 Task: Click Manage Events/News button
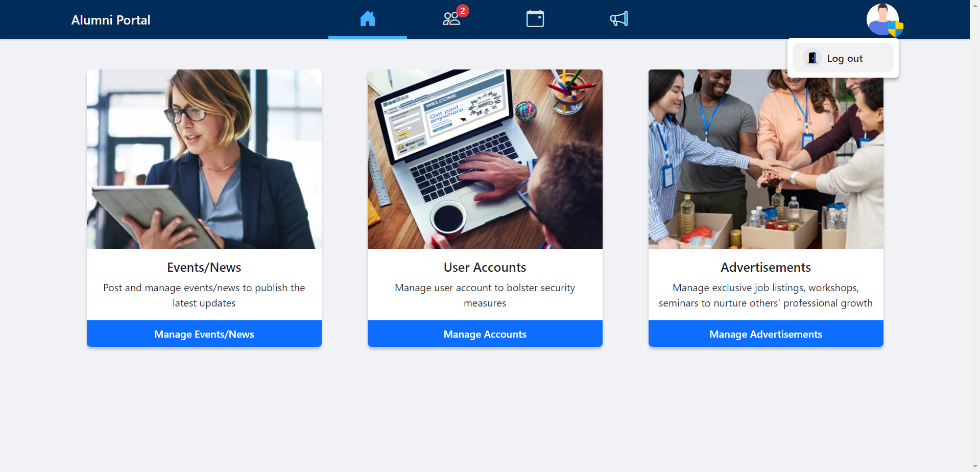(204, 334)
